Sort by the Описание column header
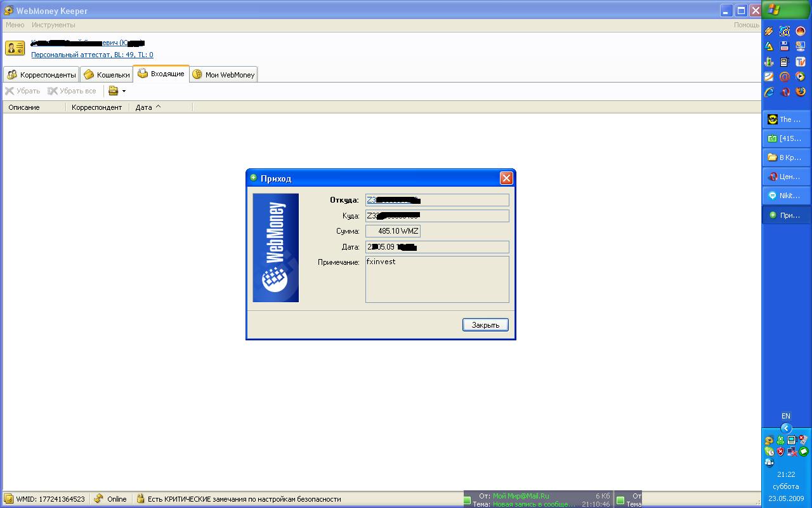 pyautogui.click(x=34, y=107)
